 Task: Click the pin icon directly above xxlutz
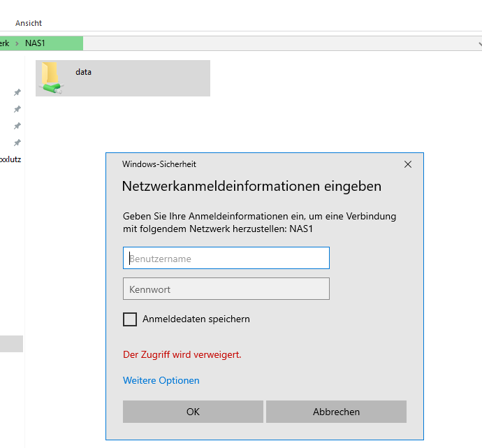pyautogui.click(x=17, y=143)
